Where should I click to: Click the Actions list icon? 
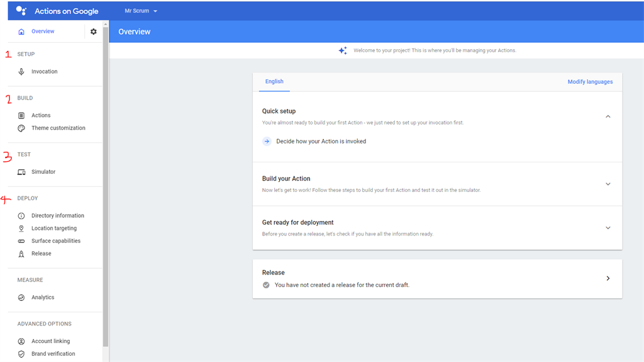coord(21,116)
